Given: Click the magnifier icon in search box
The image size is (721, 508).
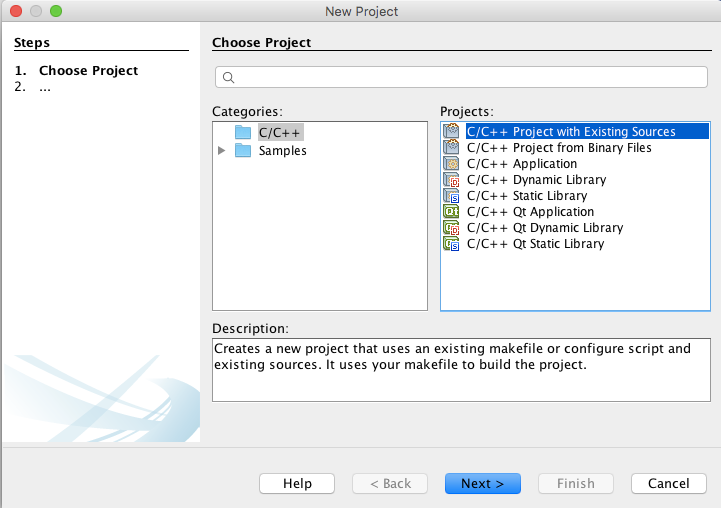Looking at the screenshot, I should tap(229, 78).
